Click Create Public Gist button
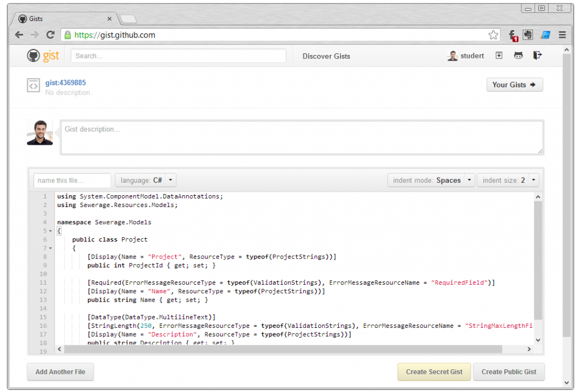Image resolution: width=581 pixels, height=392 pixels. click(x=509, y=372)
